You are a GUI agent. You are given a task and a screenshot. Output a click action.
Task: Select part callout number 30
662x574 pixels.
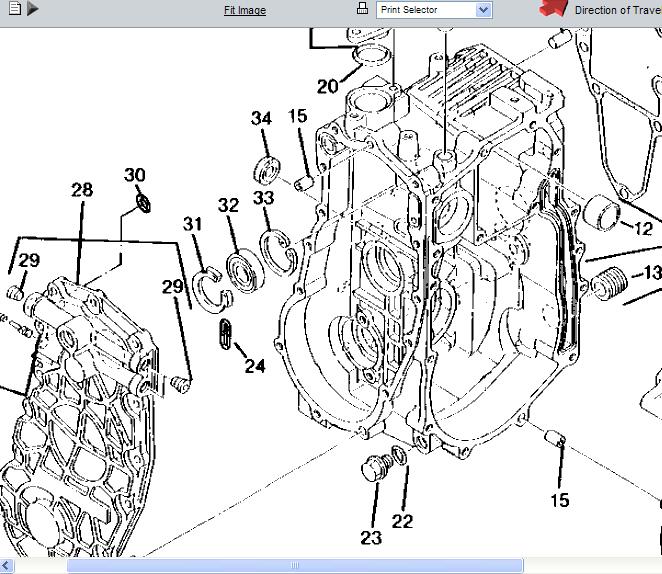click(135, 175)
